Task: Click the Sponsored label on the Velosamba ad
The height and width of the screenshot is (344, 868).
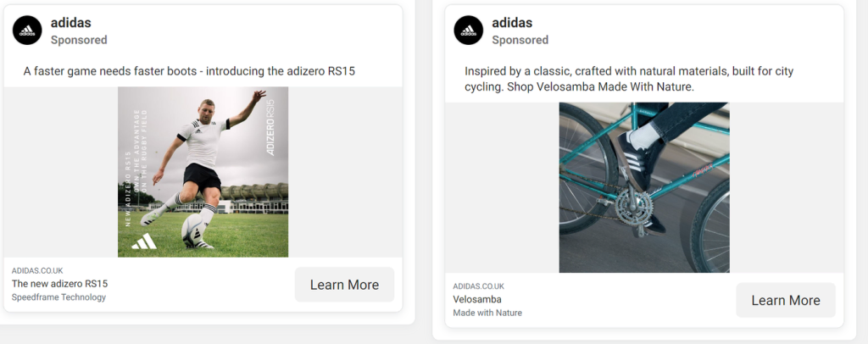Action: pos(520,40)
